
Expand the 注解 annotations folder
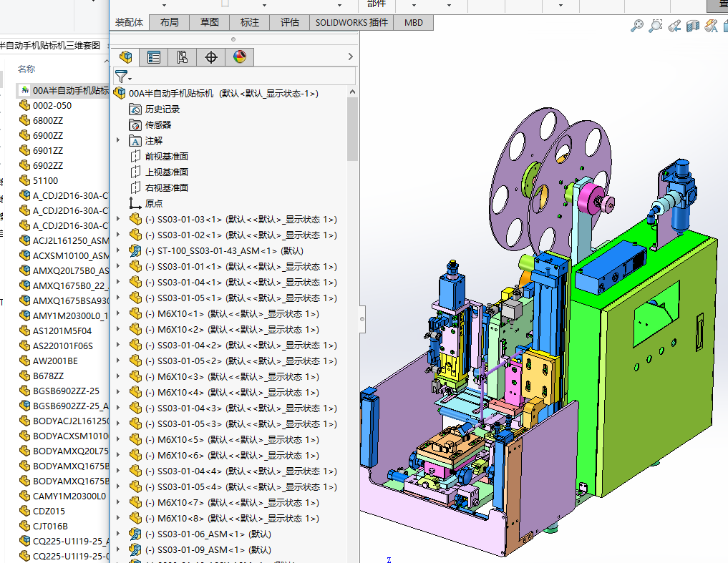point(119,141)
